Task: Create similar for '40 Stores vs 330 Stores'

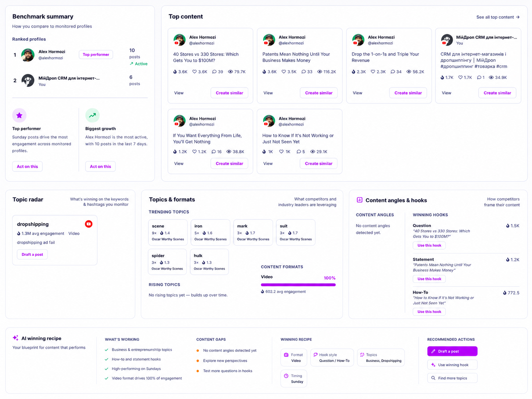Action: pyautogui.click(x=229, y=93)
